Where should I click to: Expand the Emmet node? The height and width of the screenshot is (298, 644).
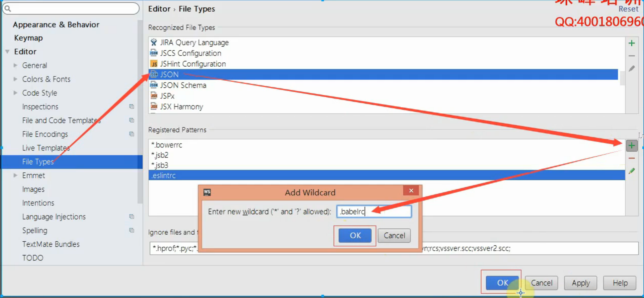(x=15, y=175)
